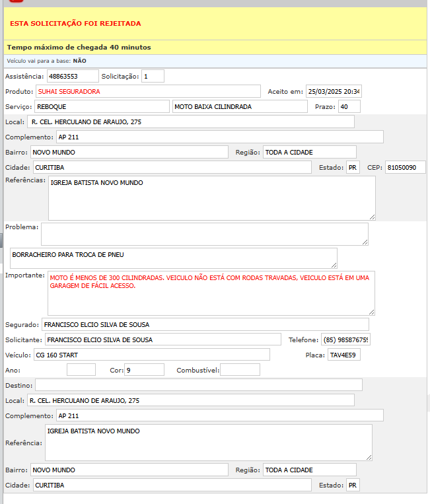This screenshot has height=504, width=430.
Task: Click the empty Destino field
Action: coord(198,384)
